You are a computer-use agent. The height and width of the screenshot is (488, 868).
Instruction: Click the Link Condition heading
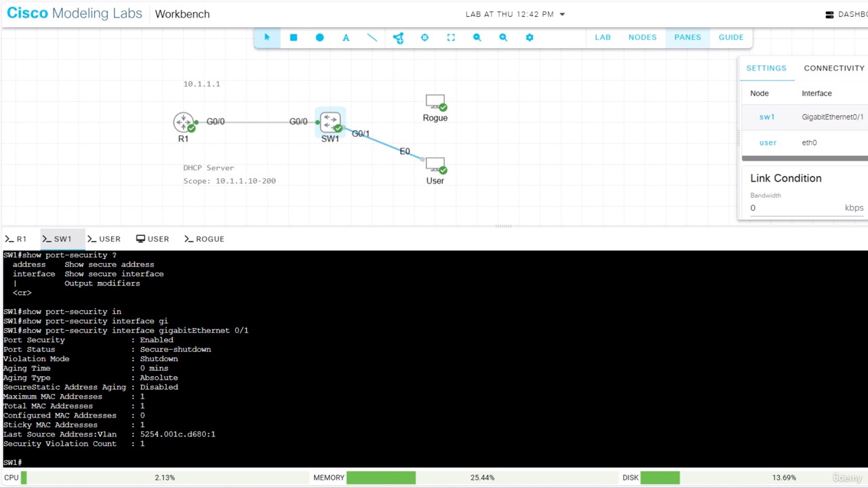pos(785,178)
